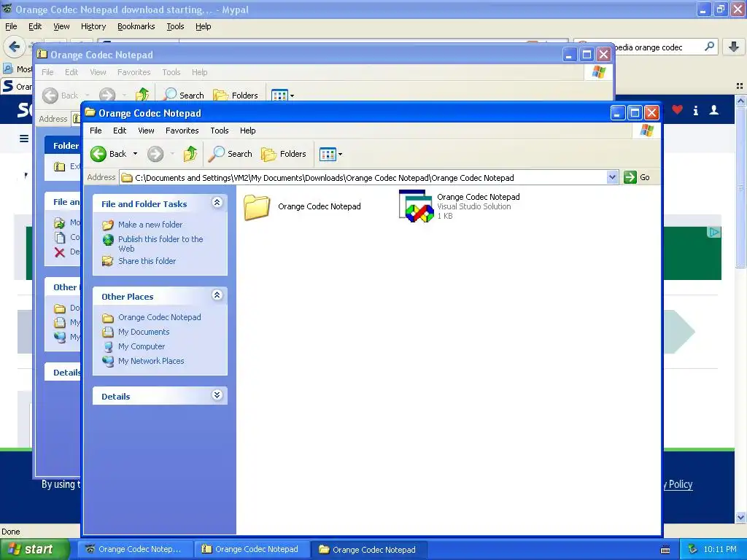Click the system tray keyboard icon

(x=665, y=550)
